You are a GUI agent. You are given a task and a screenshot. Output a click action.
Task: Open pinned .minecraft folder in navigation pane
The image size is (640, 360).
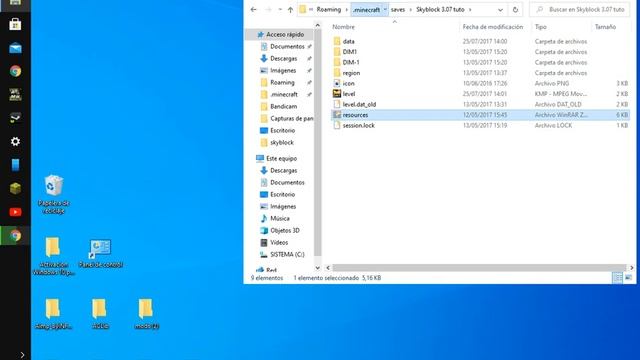pyautogui.click(x=284, y=94)
